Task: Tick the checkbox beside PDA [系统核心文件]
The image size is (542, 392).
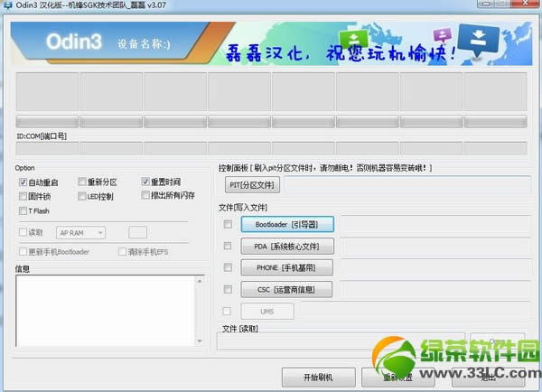Action: tap(228, 246)
